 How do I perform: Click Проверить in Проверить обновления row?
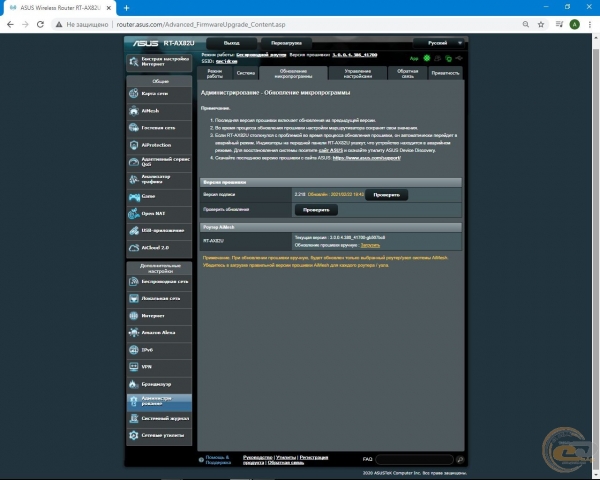316,210
